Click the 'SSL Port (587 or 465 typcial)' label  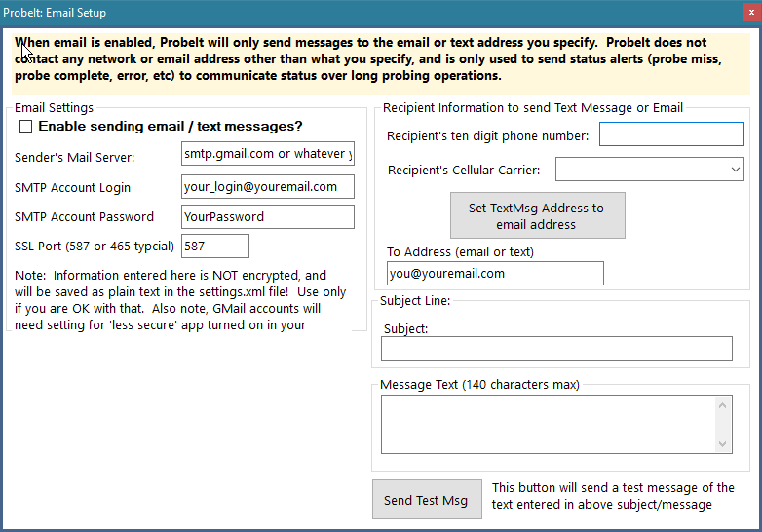(95, 247)
